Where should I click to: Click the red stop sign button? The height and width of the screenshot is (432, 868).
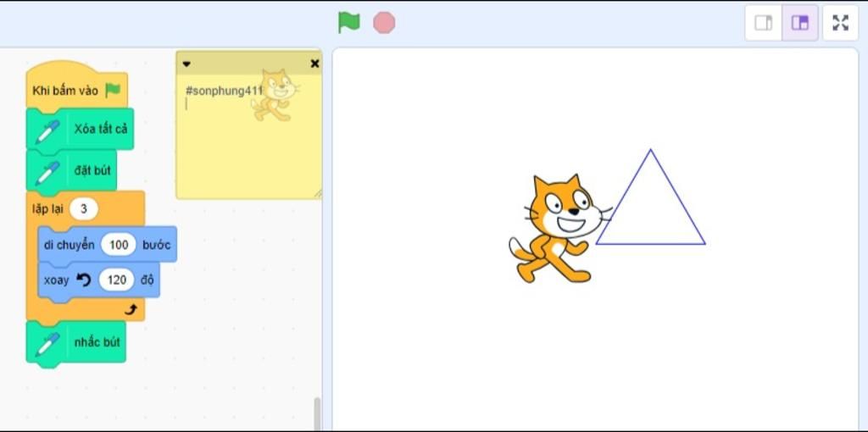(384, 23)
